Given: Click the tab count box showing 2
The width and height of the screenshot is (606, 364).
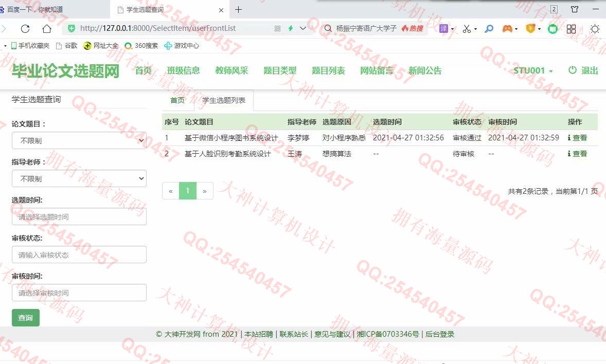Looking at the screenshot, I should tap(554, 9).
